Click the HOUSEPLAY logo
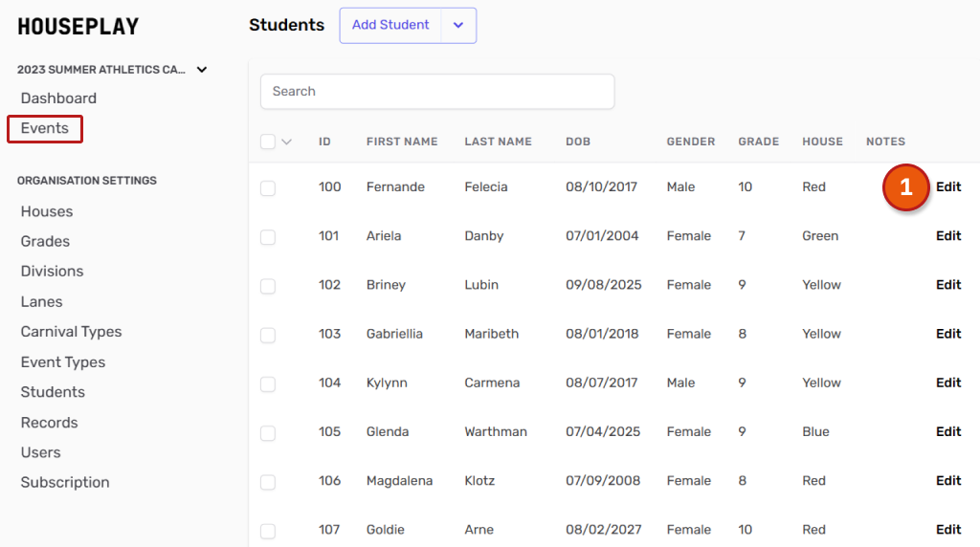Image resolution: width=980 pixels, height=547 pixels. [x=78, y=27]
